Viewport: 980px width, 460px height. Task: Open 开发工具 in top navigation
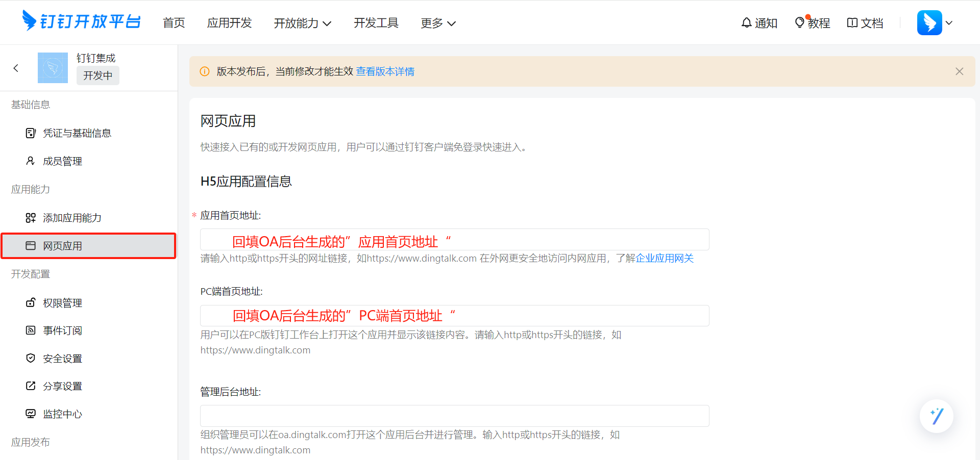coord(376,23)
